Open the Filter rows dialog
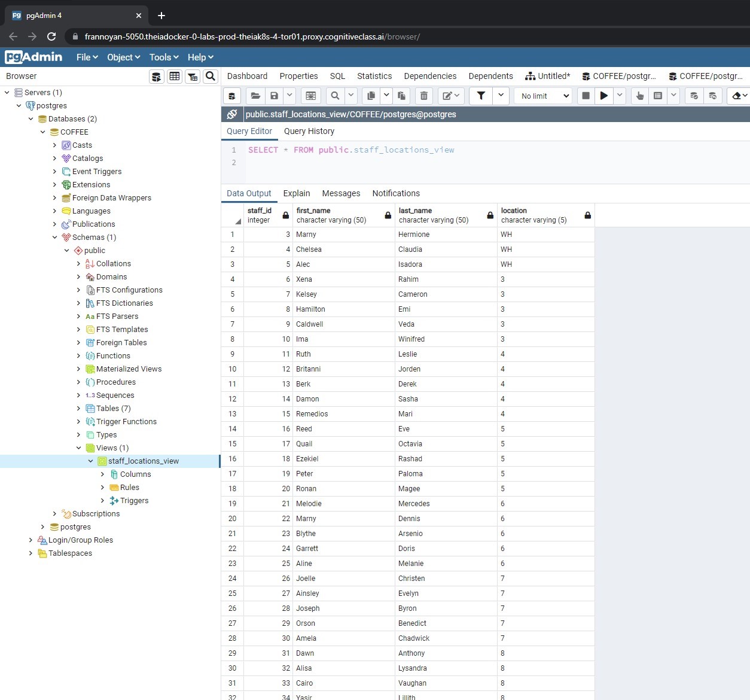This screenshot has height=700, width=750. pos(480,96)
